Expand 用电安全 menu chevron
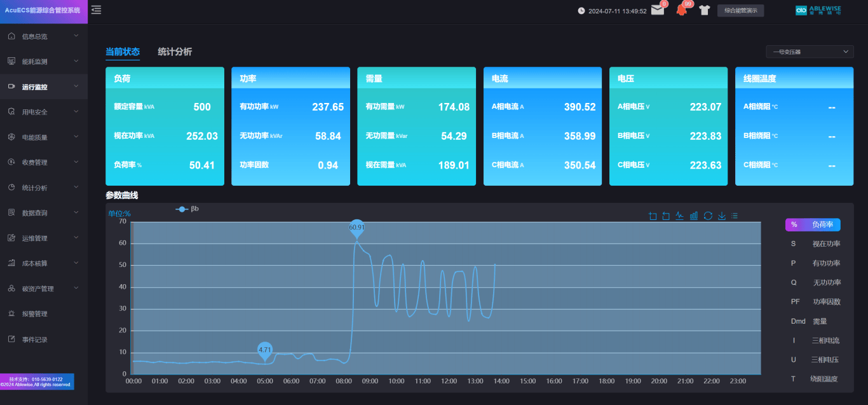 (x=76, y=111)
